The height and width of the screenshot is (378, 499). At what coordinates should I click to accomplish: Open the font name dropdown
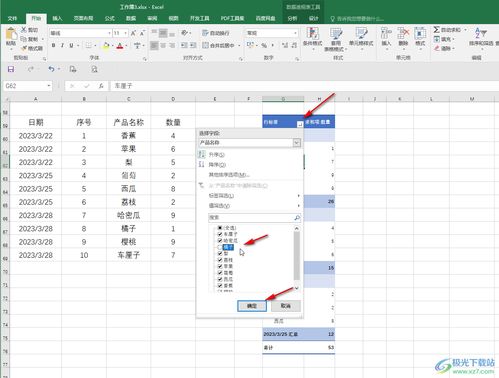pyautogui.click(x=109, y=33)
